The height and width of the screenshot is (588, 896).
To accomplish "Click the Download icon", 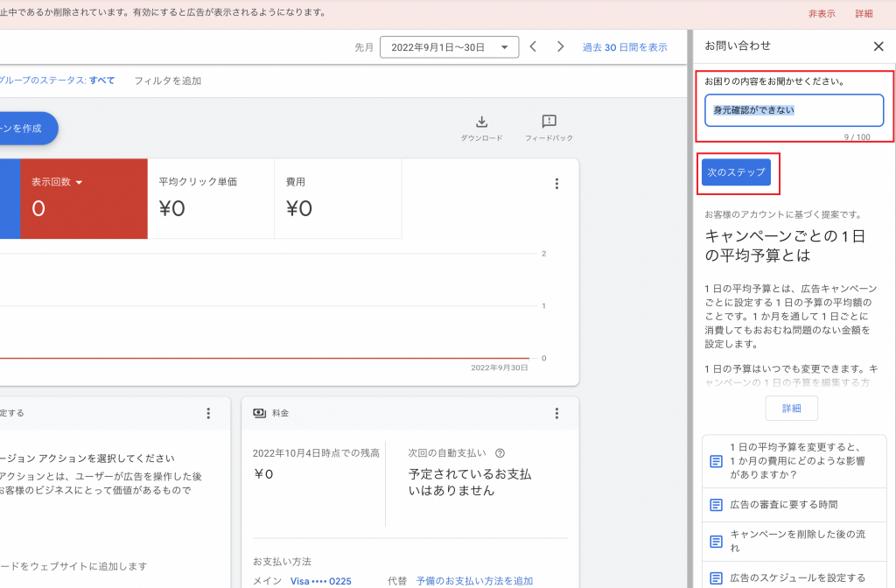I will click(482, 122).
